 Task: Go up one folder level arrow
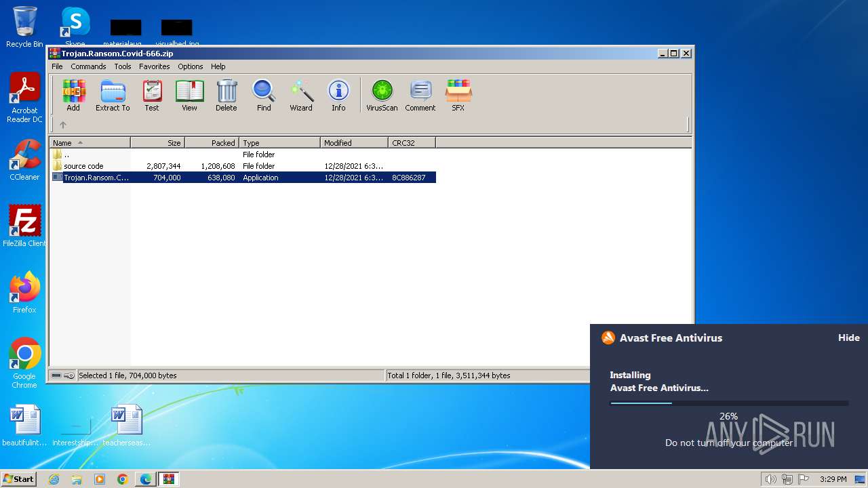pyautogui.click(x=63, y=125)
